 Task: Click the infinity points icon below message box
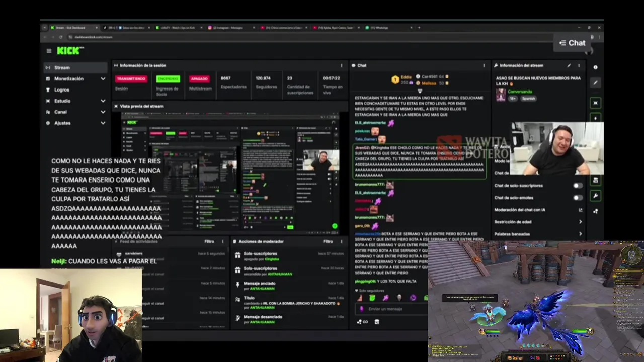(x=363, y=322)
